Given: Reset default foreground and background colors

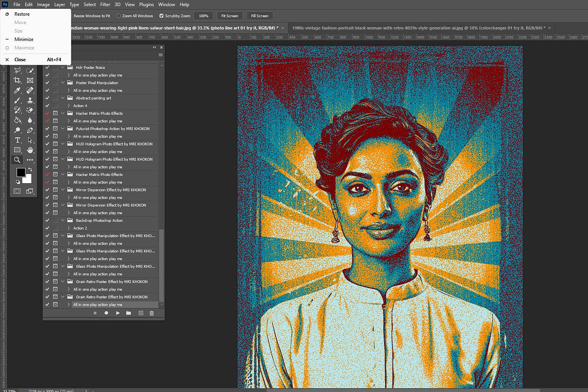Looking at the screenshot, I should [18, 182].
